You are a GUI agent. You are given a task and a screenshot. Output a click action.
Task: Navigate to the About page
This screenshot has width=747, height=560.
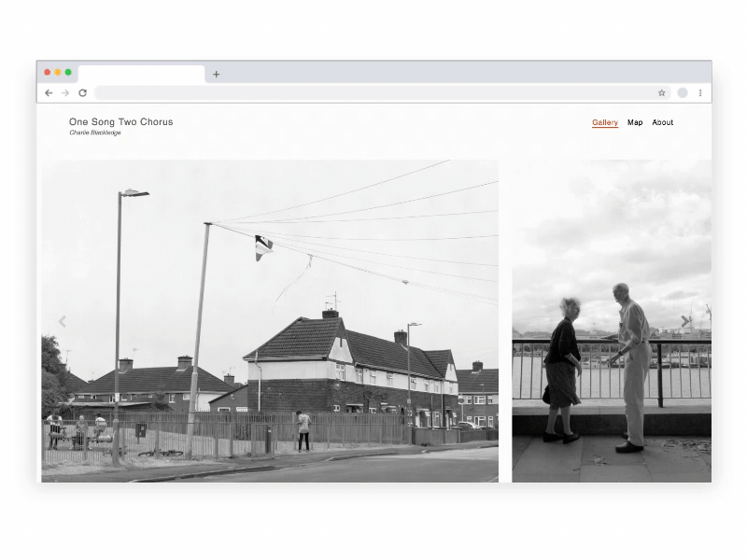663,122
